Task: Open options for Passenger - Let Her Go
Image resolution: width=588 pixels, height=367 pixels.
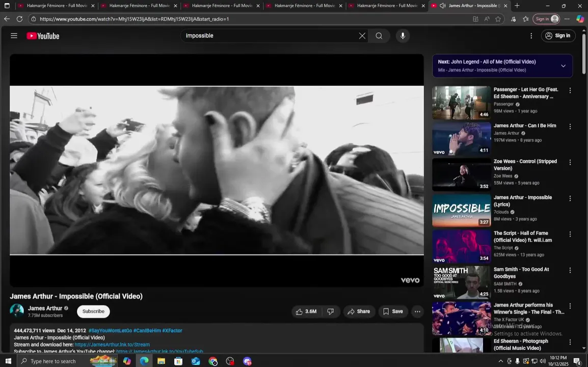Action: click(x=570, y=90)
